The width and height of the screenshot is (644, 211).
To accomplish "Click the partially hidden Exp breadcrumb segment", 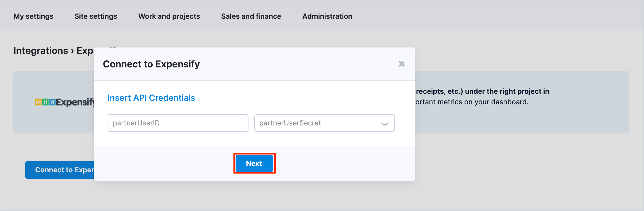I will [x=85, y=51].
